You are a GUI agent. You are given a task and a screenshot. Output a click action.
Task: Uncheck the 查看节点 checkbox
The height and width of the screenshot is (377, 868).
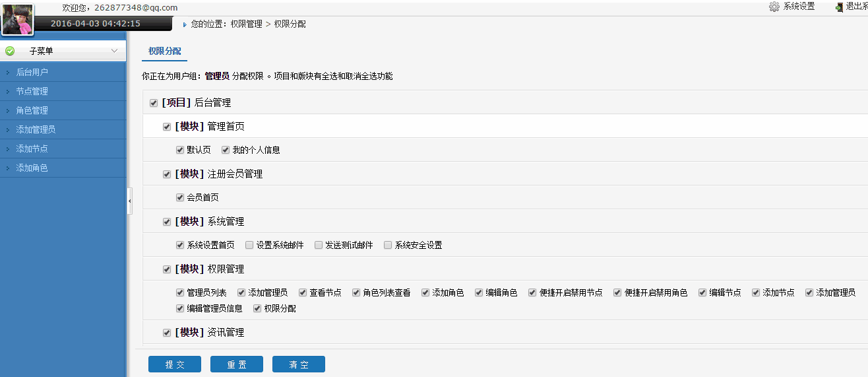(303, 292)
